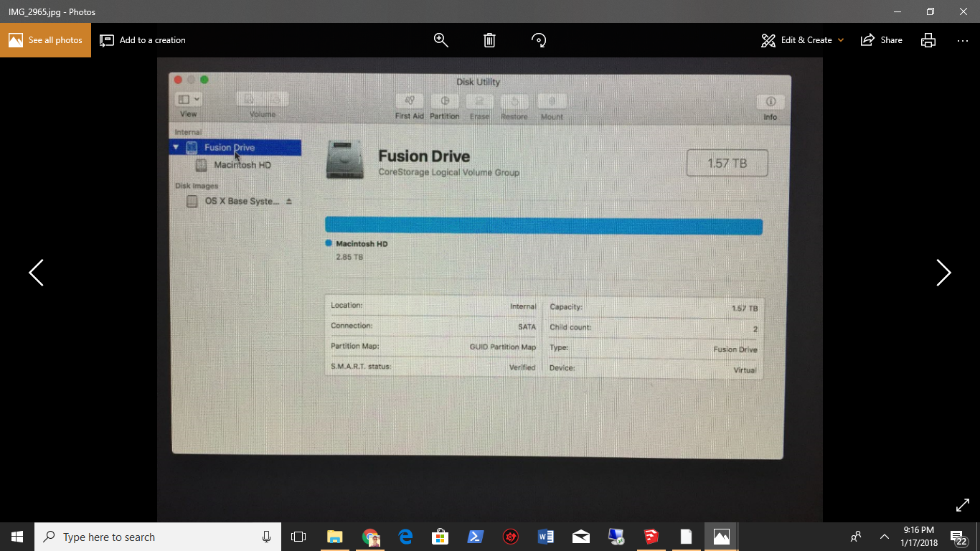This screenshot has height=551, width=980.
Task: Click the Restore toolbar icon
Action: coord(514,101)
